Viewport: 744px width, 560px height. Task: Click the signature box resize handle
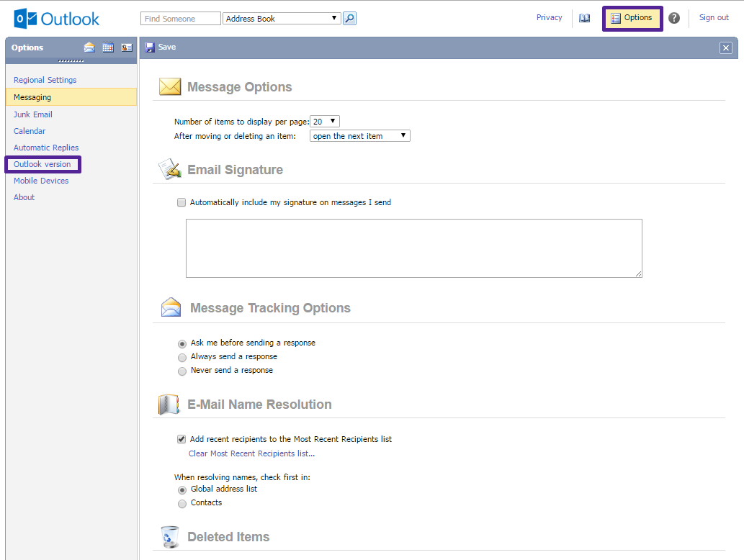638,274
